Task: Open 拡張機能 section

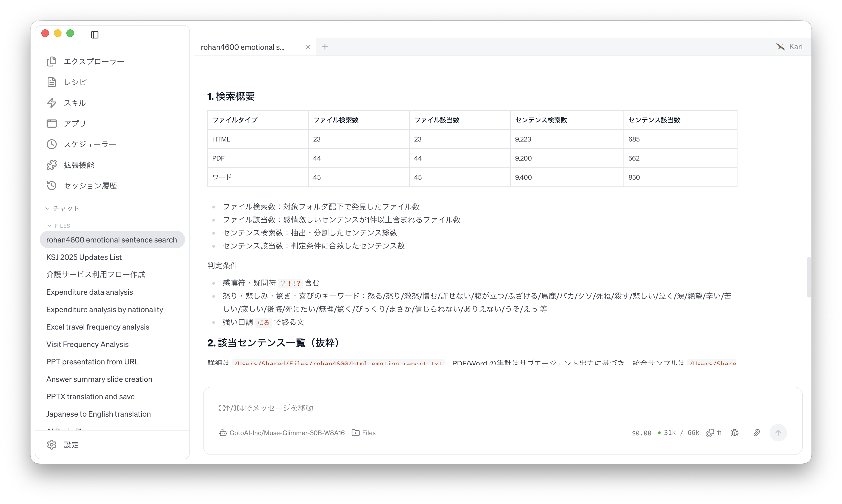Action: pyautogui.click(x=70, y=165)
